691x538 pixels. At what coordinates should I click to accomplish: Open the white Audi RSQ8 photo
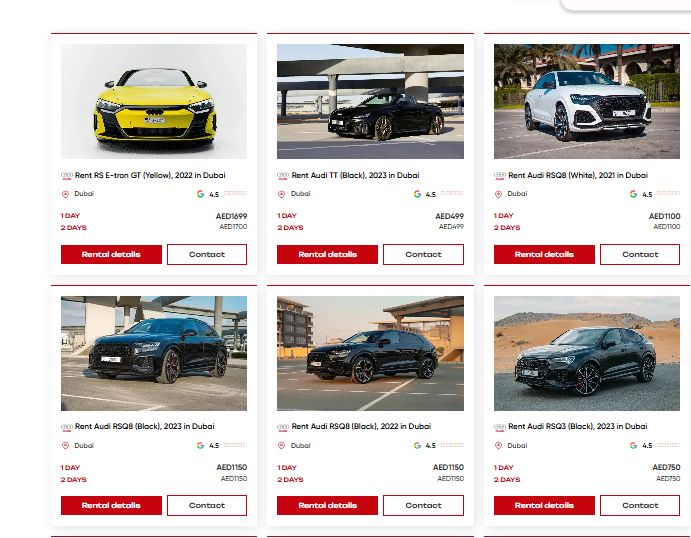[x=587, y=101]
